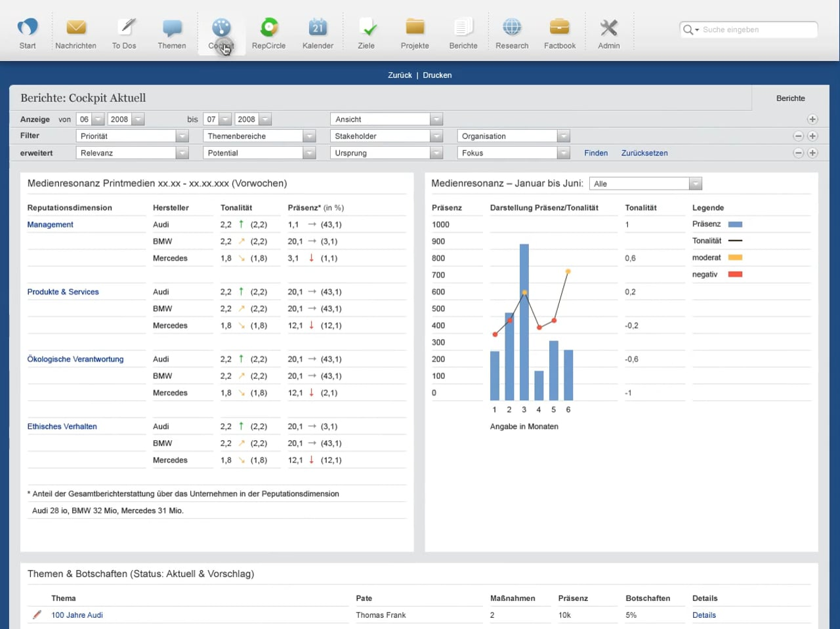Click the Zurücksetzen link
This screenshot has width=840, height=629.
click(644, 153)
